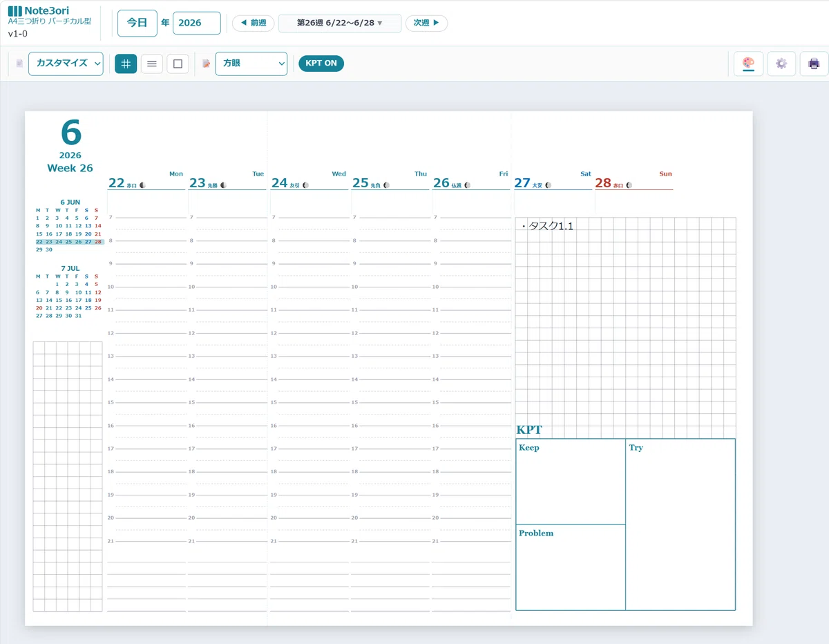Viewport: 829px width, 644px height.
Task: Select Wednesday 24 date header
Action: (x=309, y=180)
